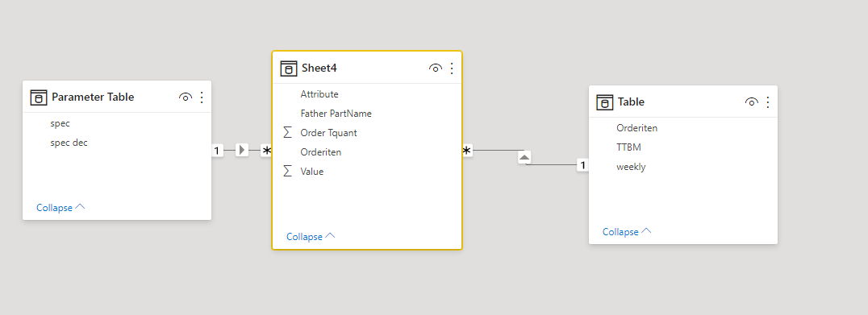Image resolution: width=868 pixels, height=315 pixels.
Task: Click the many asterisk on Sheet4's left side
Action: tap(267, 151)
